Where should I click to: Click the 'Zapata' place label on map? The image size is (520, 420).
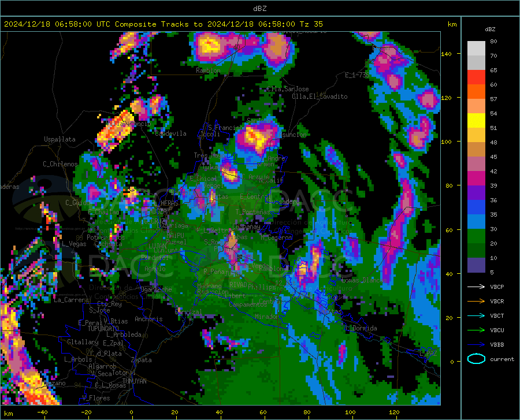coord(142,360)
